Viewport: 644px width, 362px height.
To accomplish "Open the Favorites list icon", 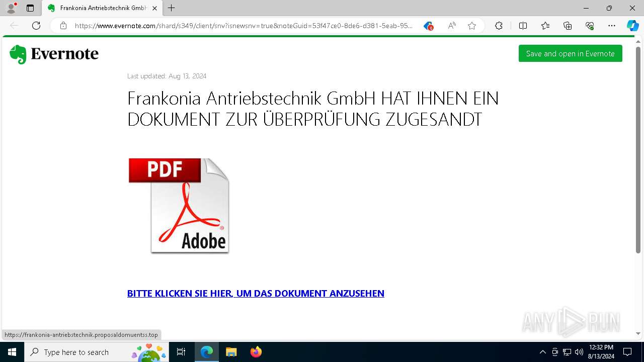I will point(545,26).
